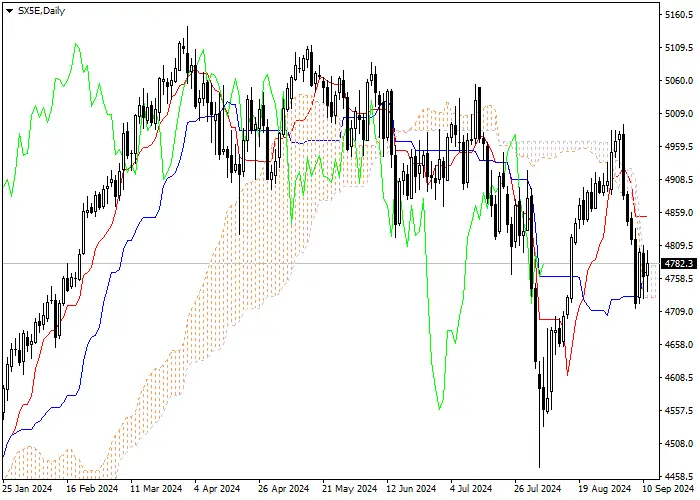700x500 pixels.
Task: Click the 11 Mar 2024 date label
Action: [x=156, y=489]
